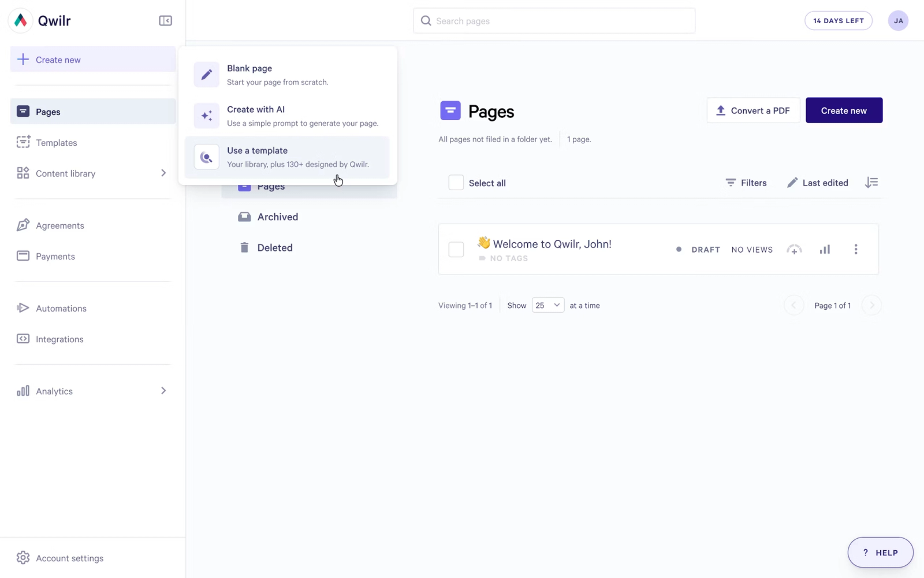This screenshot has width=924, height=578.
Task: Click the Payments card icon
Action: pyautogui.click(x=23, y=256)
